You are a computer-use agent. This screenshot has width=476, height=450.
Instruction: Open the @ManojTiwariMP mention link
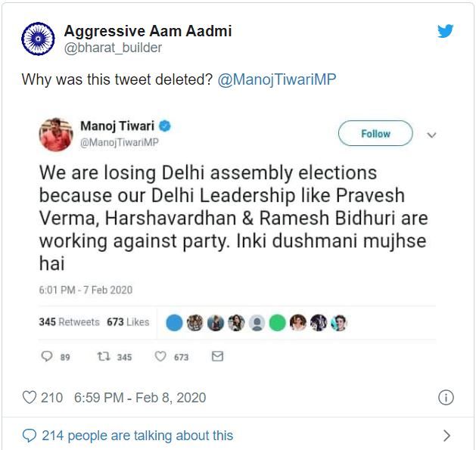click(x=276, y=79)
